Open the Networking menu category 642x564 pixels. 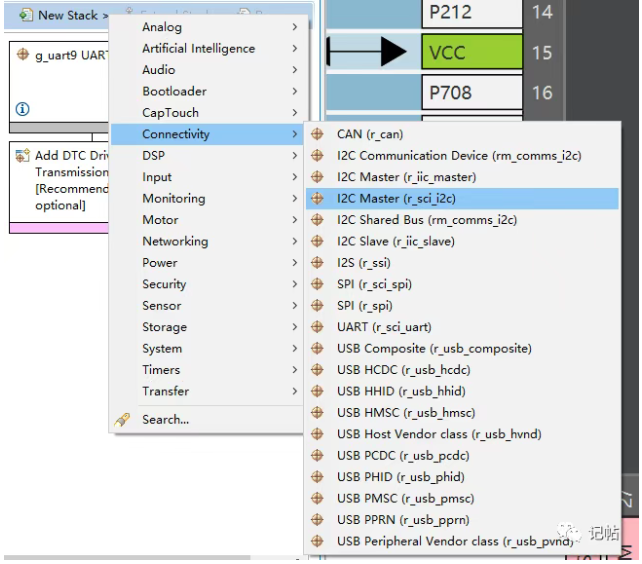(x=207, y=241)
